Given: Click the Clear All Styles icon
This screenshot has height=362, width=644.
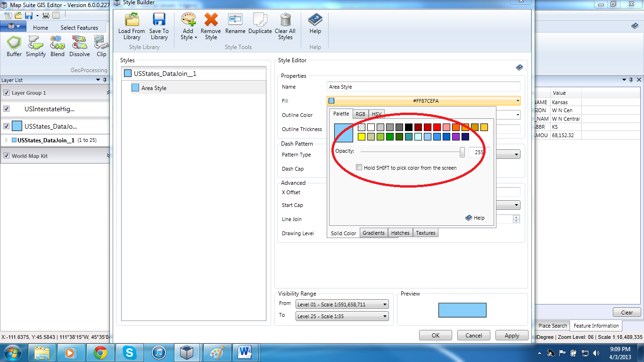Looking at the screenshot, I should pos(285,20).
